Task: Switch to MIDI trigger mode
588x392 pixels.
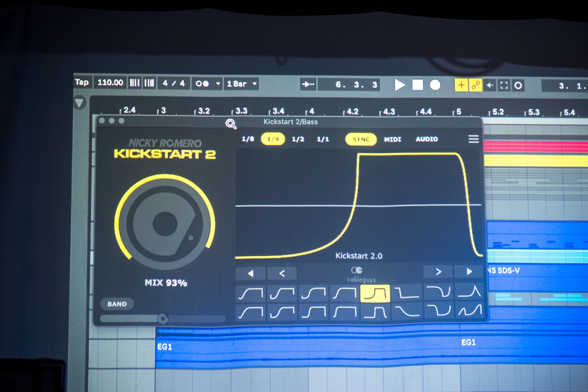Action: coord(392,139)
